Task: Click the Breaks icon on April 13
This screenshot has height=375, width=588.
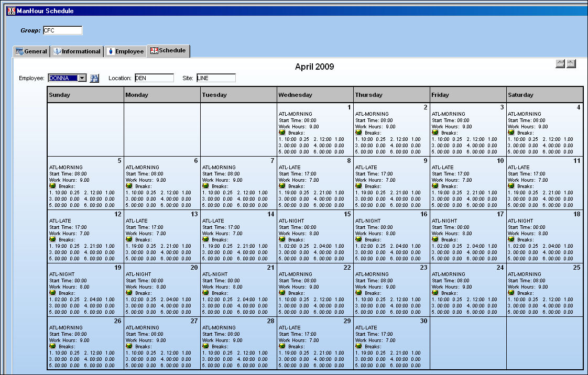Action: click(129, 239)
